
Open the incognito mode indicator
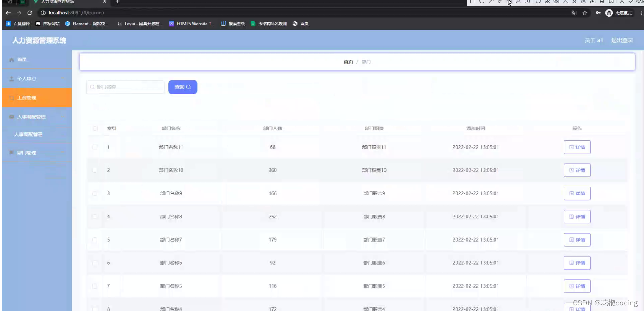pyautogui.click(x=619, y=13)
